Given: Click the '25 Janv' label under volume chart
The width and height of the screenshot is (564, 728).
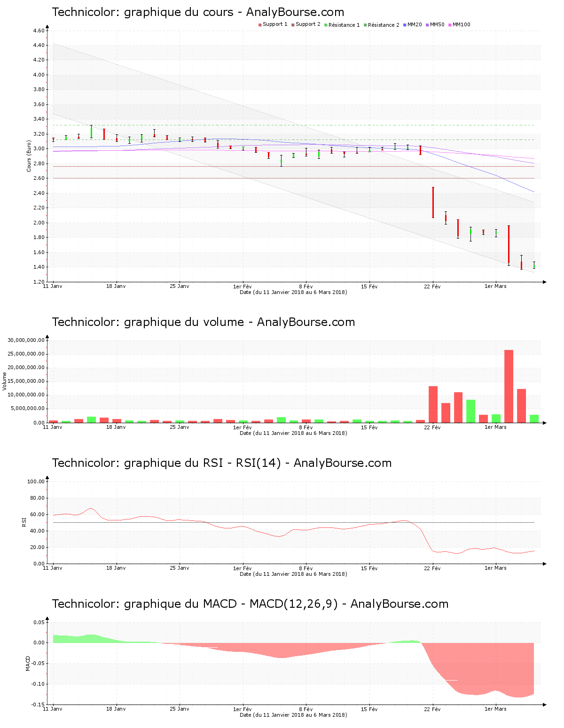Looking at the screenshot, I should tap(179, 427).
